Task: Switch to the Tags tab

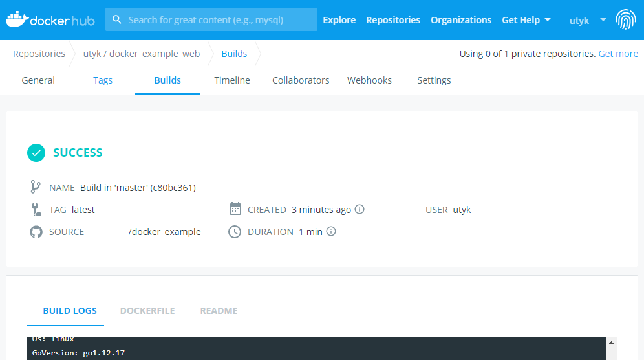Action: point(103,80)
